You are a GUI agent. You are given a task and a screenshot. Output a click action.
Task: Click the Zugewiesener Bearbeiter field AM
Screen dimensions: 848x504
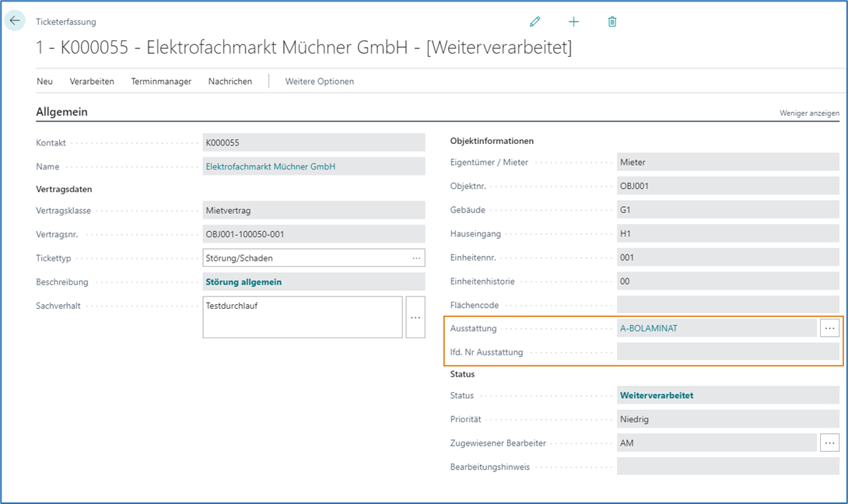coord(717,443)
